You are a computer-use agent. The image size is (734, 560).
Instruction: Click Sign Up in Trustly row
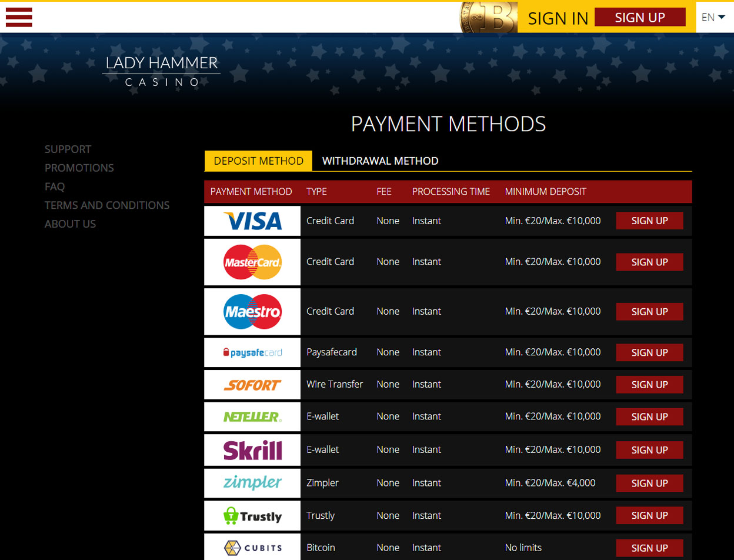[649, 515]
